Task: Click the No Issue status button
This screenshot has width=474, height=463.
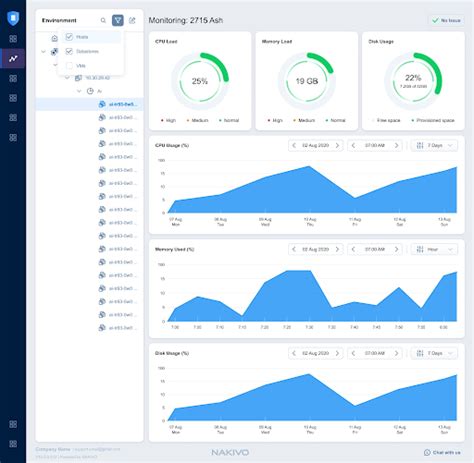Action: point(446,20)
